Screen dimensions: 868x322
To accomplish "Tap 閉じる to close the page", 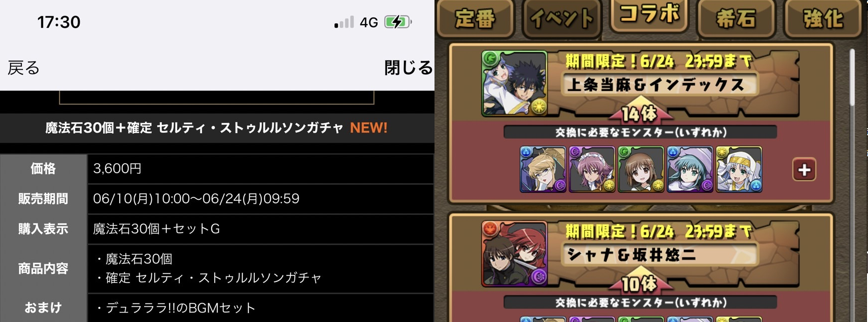I will click(408, 68).
